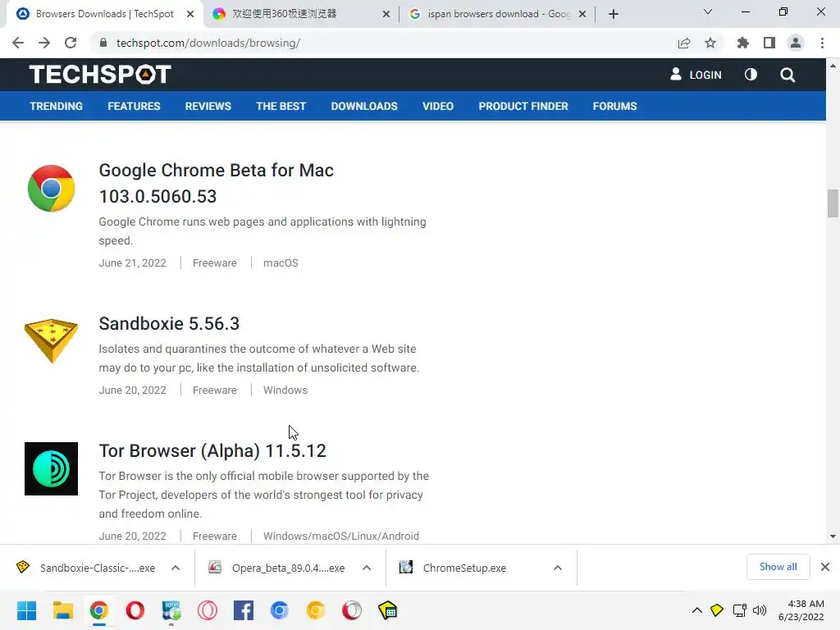Visit the FORUMS section

(x=614, y=106)
